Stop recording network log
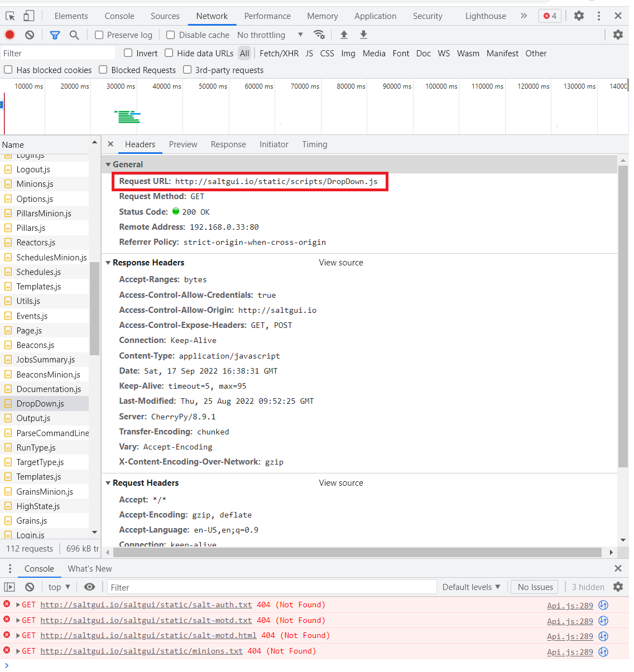 (10, 35)
